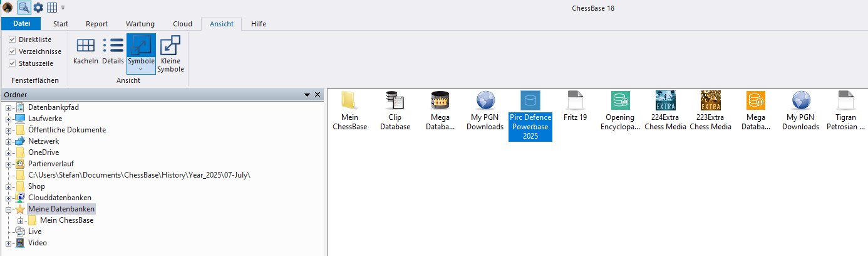Viewport: 868px width, 256px height.
Task: Toggle the Verzeichnisse checkbox
Action: (12, 51)
